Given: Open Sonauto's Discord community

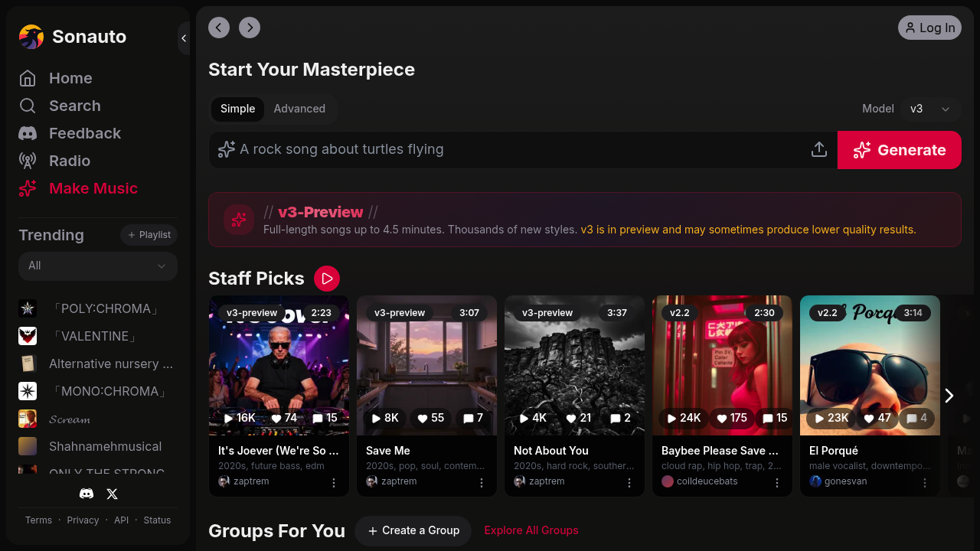Looking at the screenshot, I should 87,494.
